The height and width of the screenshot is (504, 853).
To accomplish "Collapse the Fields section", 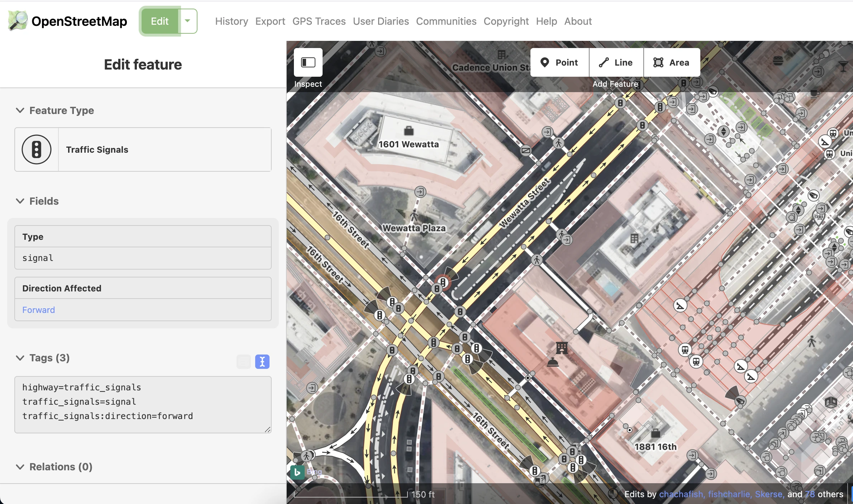I will pos(20,201).
